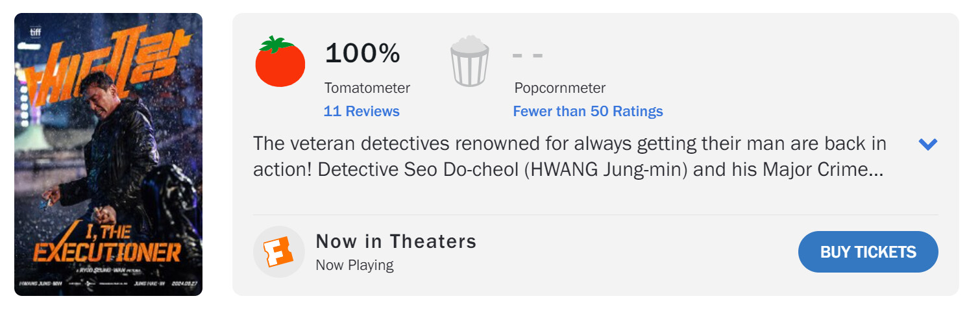Expand the synopsis with the blue chevron
980x318 pixels.
pyautogui.click(x=928, y=144)
